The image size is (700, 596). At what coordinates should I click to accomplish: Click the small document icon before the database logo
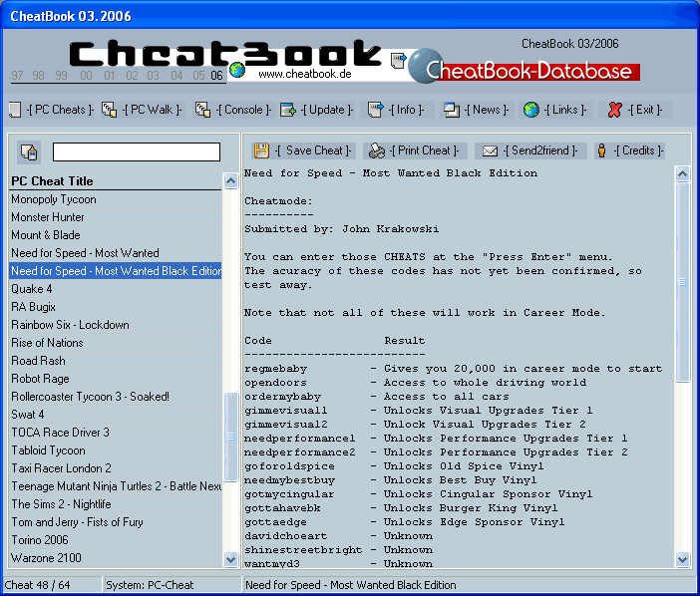tap(398, 60)
